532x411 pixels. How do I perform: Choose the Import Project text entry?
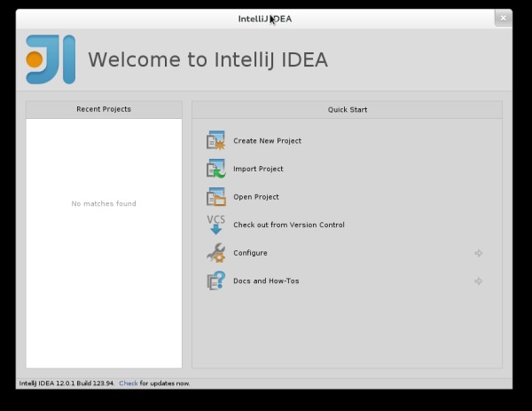[x=258, y=169]
